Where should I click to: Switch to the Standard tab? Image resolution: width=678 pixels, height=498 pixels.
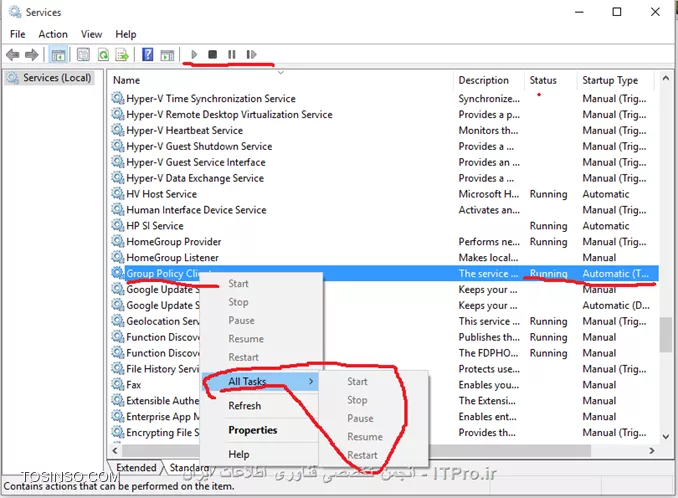pyautogui.click(x=189, y=467)
